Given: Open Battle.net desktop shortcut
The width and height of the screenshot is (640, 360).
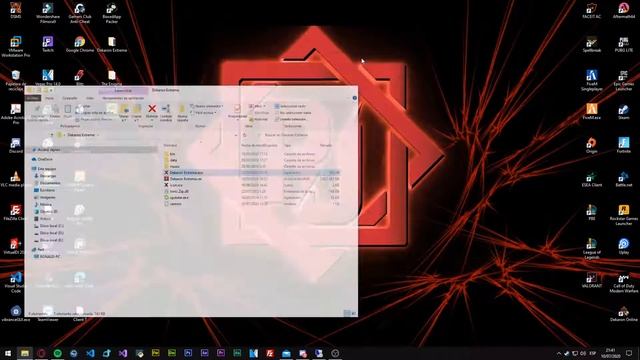Looking at the screenshot, I should [623, 179].
